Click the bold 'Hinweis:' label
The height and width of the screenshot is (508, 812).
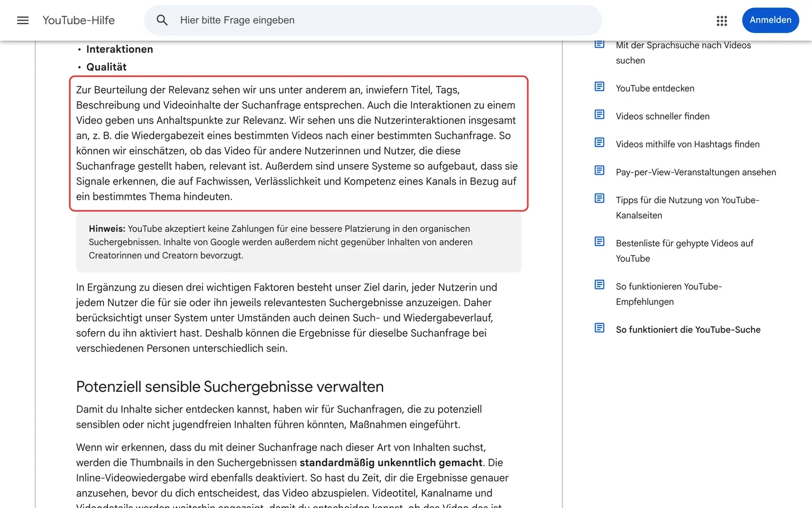pos(107,229)
